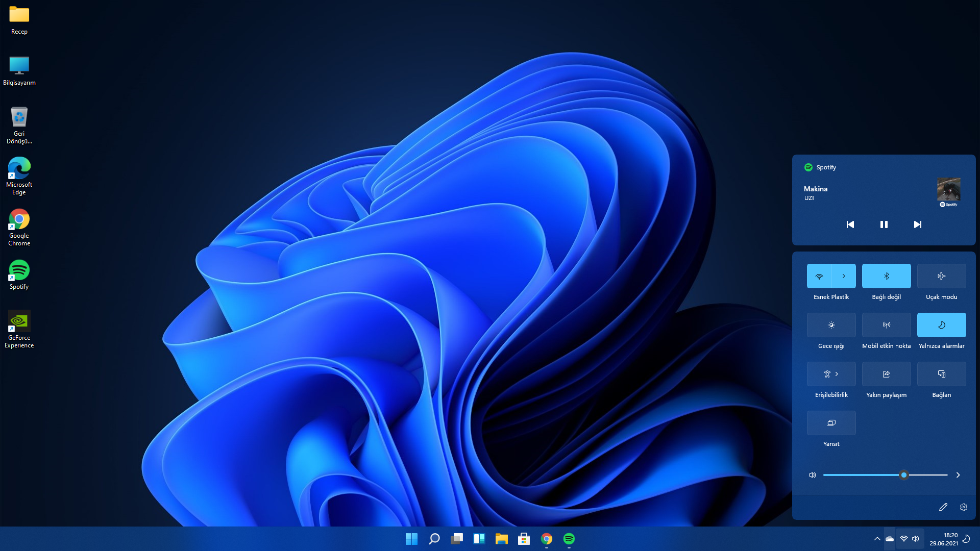This screenshot has width=980, height=551.
Task: Pause the Spotify track Makina
Action: [884, 224]
